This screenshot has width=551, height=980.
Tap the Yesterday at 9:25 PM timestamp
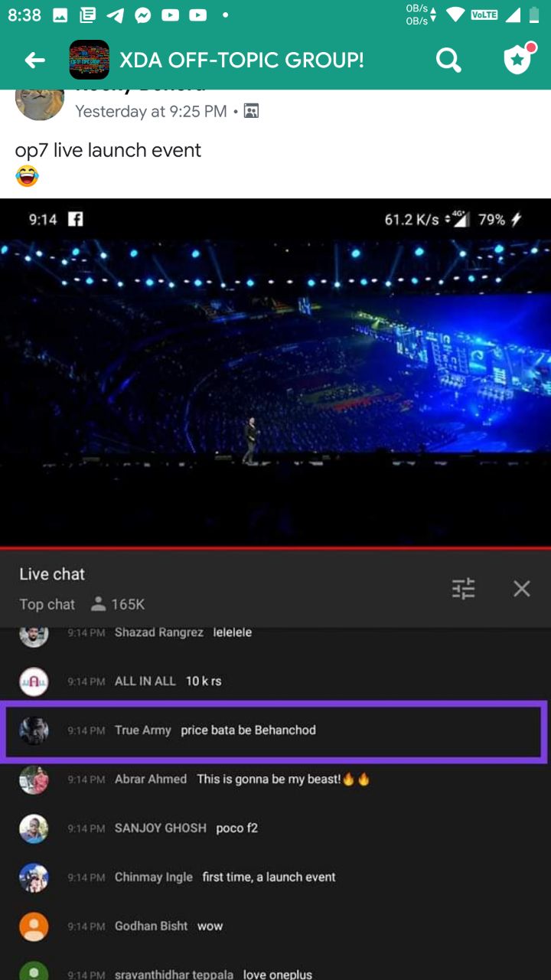(151, 112)
